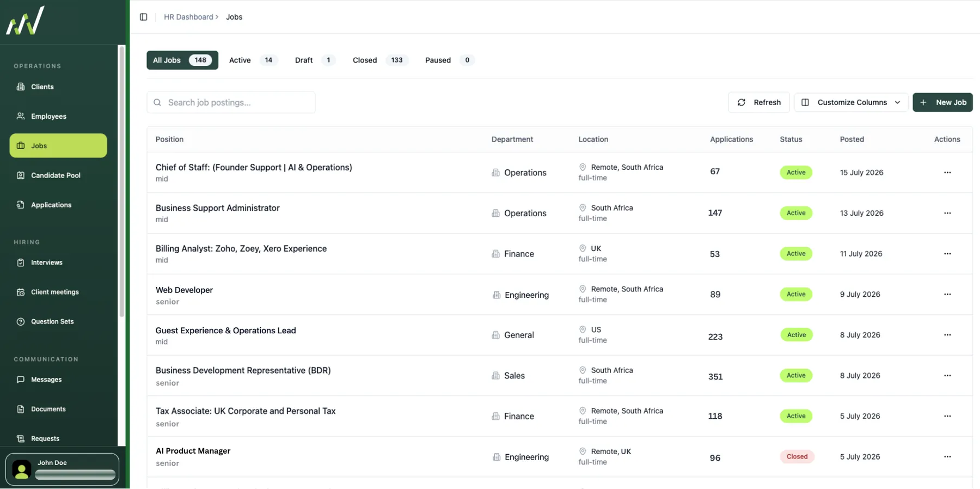The width and height of the screenshot is (980, 489).
Task: Click the Question Sets help icon
Action: click(21, 321)
